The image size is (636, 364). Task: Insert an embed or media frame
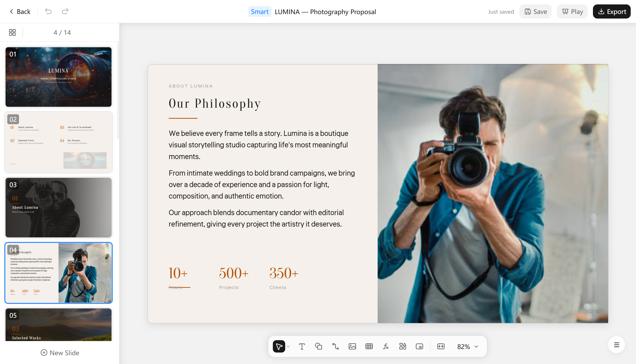(x=419, y=346)
